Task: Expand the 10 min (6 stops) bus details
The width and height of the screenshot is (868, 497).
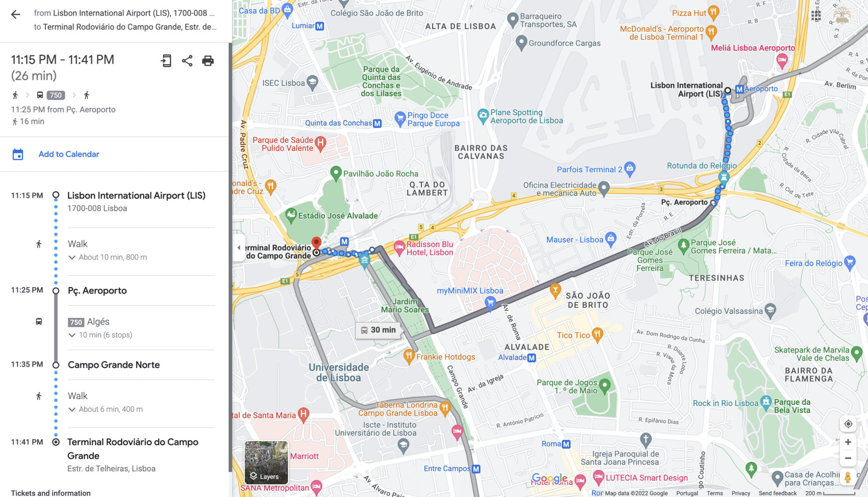Action: (x=100, y=335)
